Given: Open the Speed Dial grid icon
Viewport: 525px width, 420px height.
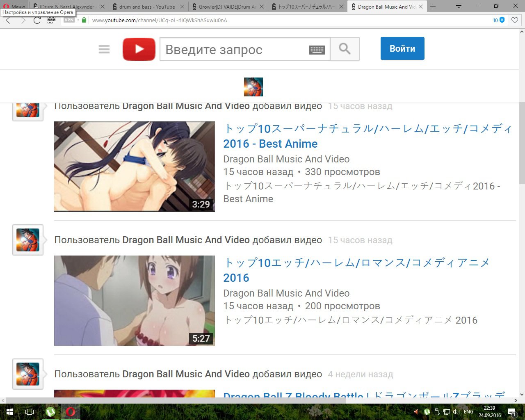Looking at the screenshot, I should click(51, 20).
